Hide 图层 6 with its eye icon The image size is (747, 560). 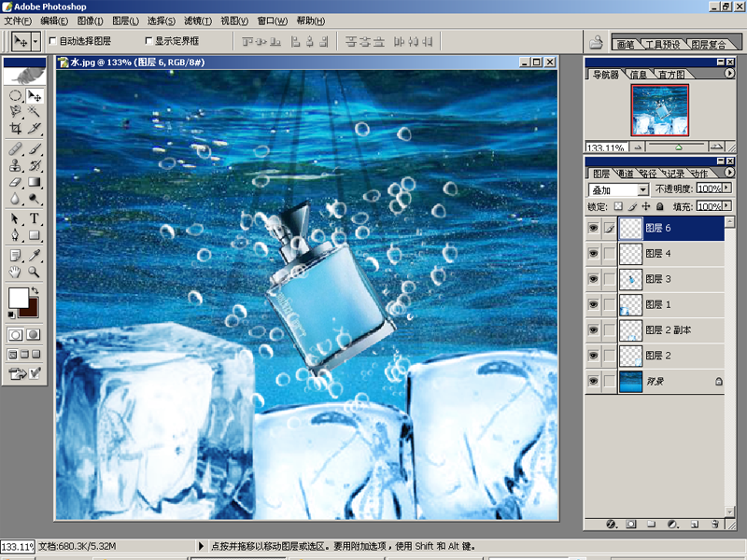[x=593, y=228]
